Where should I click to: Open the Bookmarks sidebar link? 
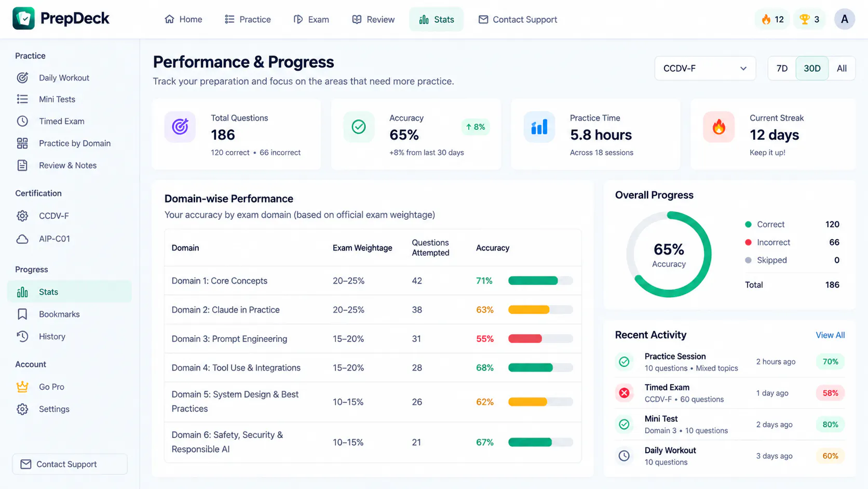(x=59, y=314)
